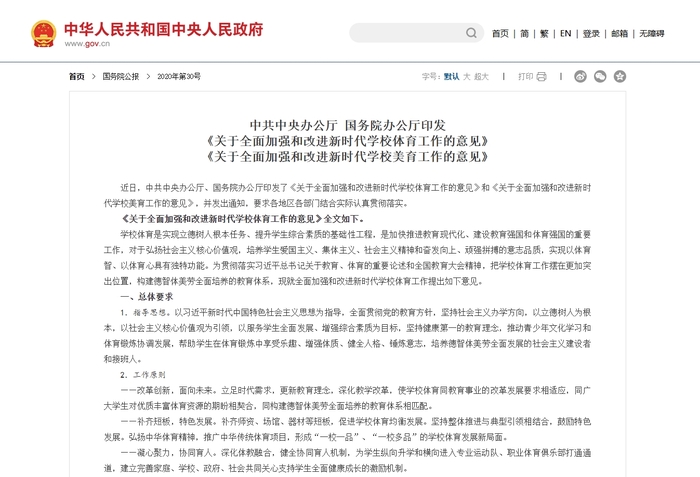Go to 首页 breadcrumb link
700x477 pixels.
77,77
